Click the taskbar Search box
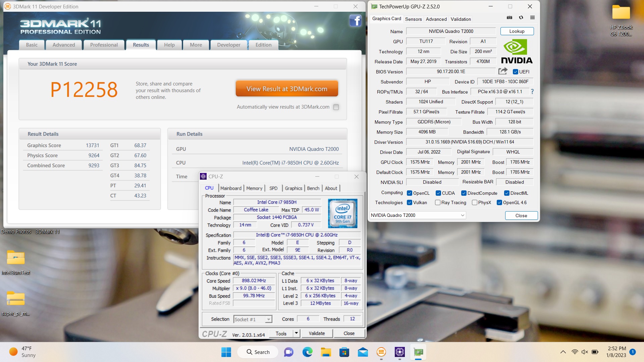Viewport: 644px width, 362px height. [x=258, y=352]
